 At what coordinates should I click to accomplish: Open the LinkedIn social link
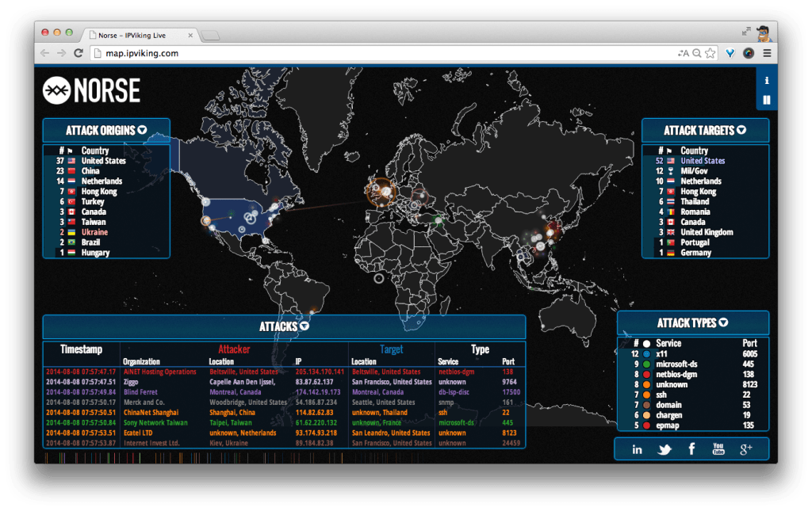[x=637, y=449]
